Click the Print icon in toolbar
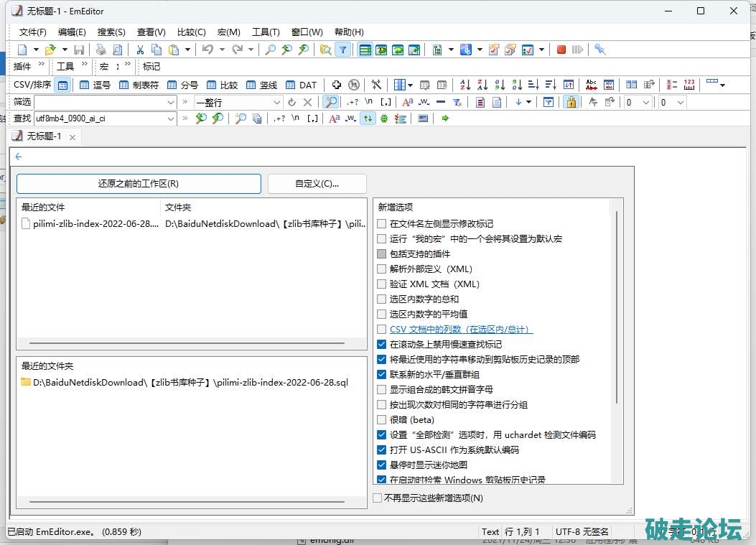The height and width of the screenshot is (545, 756). coord(101,50)
